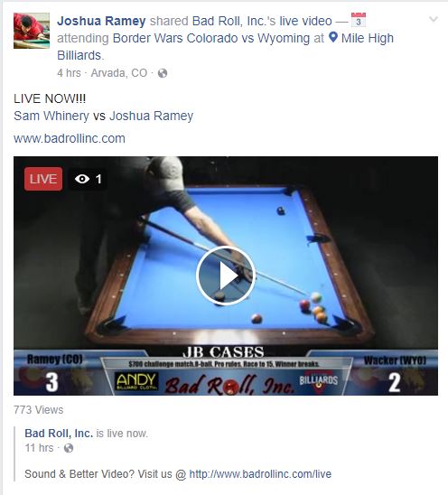Click the 773 Views count
This screenshot has height=495, width=448.
39,410
